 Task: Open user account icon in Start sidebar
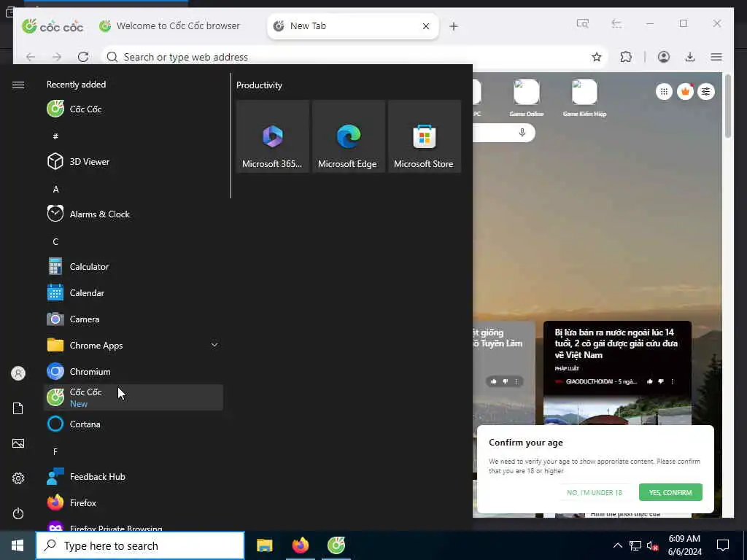point(18,373)
